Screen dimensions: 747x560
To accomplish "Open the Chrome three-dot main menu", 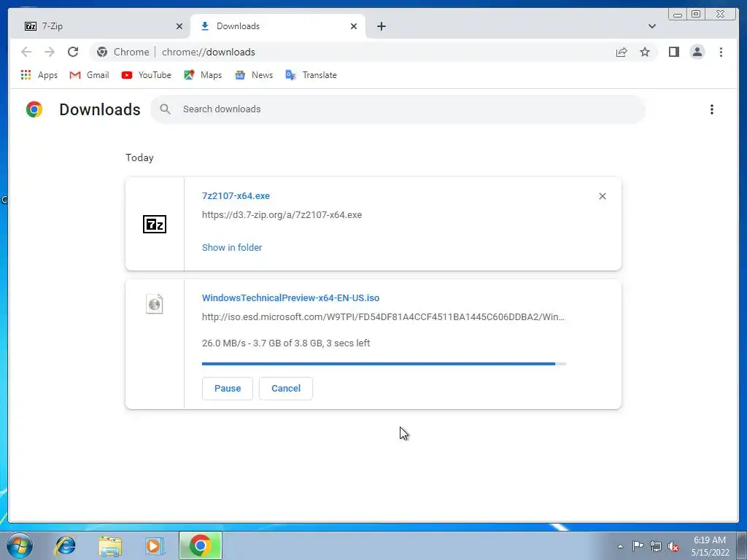I will pyautogui.click(x=721, y=52).
